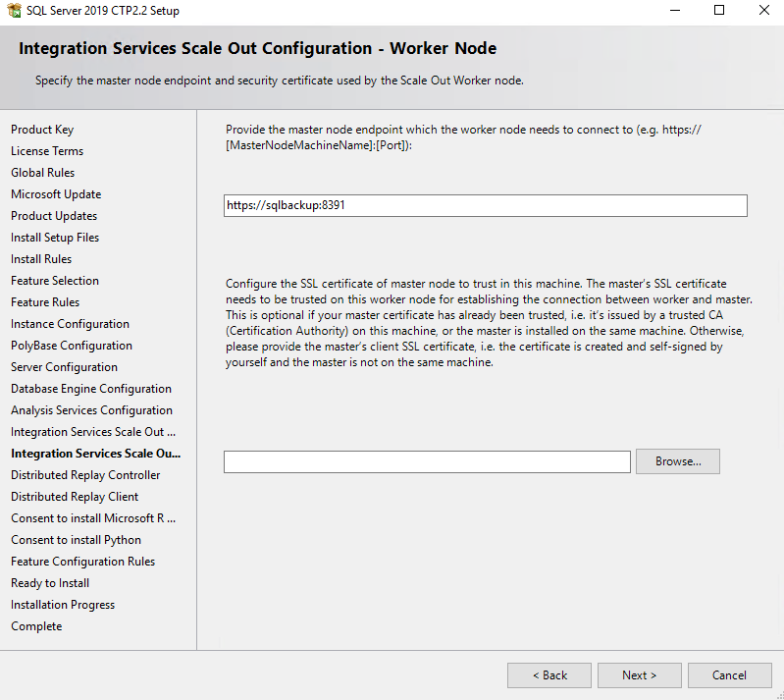Select the Ready to Install step

(50, 583)
